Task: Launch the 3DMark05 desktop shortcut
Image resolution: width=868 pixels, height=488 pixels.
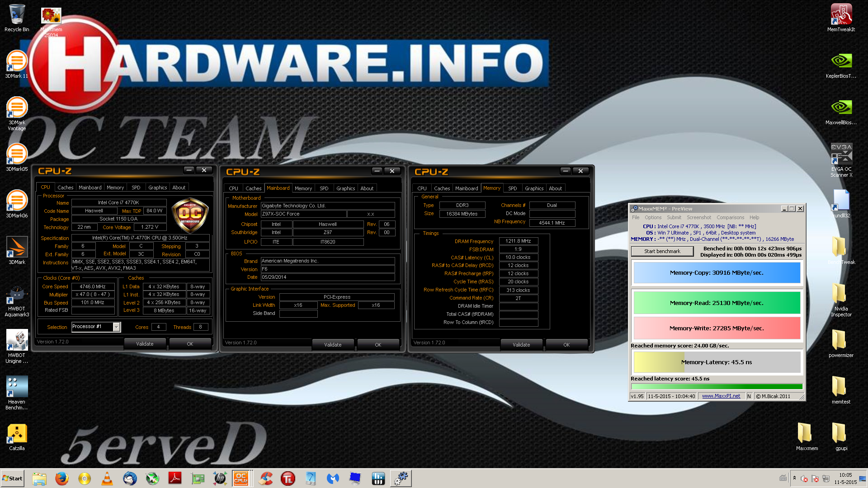Action: pos(17,157)
